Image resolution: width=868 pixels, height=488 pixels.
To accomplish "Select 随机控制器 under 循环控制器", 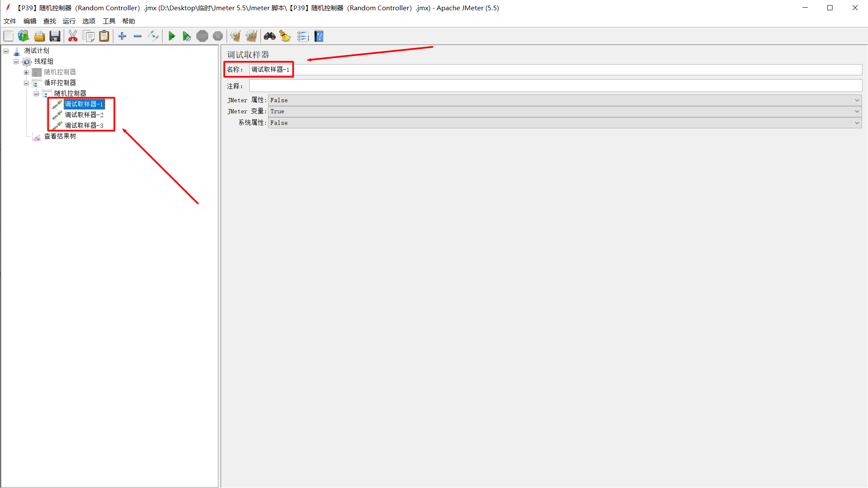I will (70, 94).
